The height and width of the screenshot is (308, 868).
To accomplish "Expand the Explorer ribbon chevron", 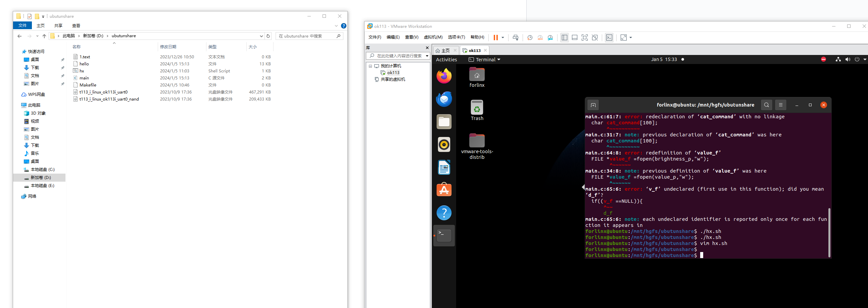I will [x=336, y=26].
